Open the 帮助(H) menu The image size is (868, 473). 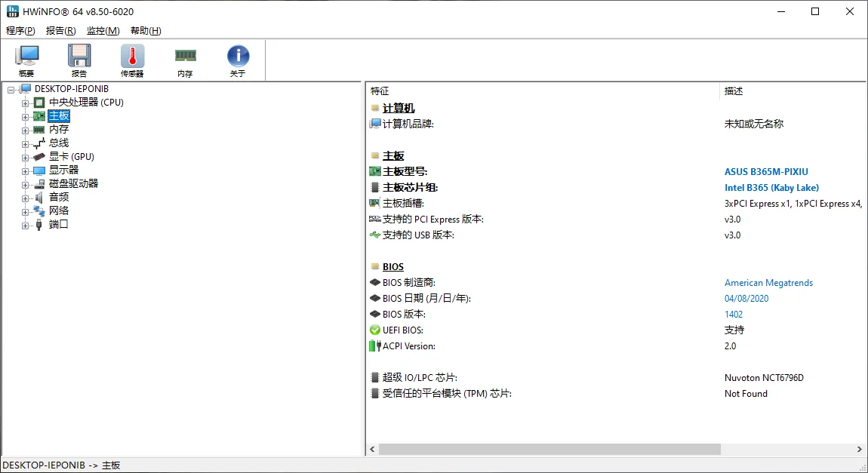(146, 30)
